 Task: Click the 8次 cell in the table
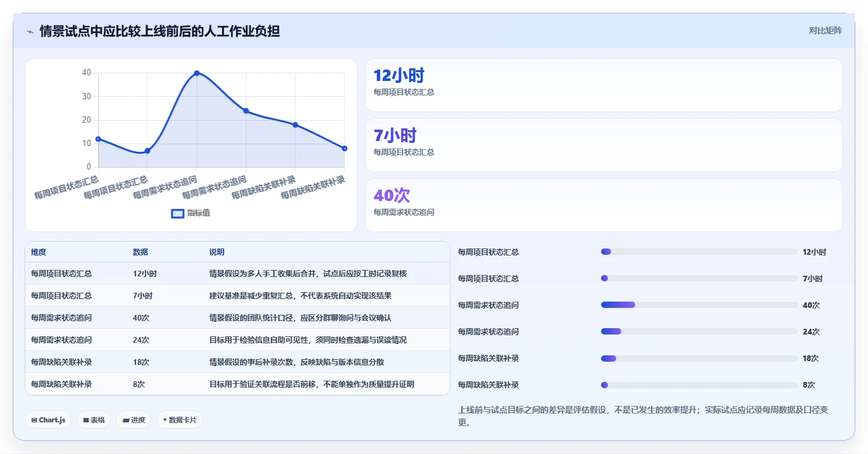(139, 384)
